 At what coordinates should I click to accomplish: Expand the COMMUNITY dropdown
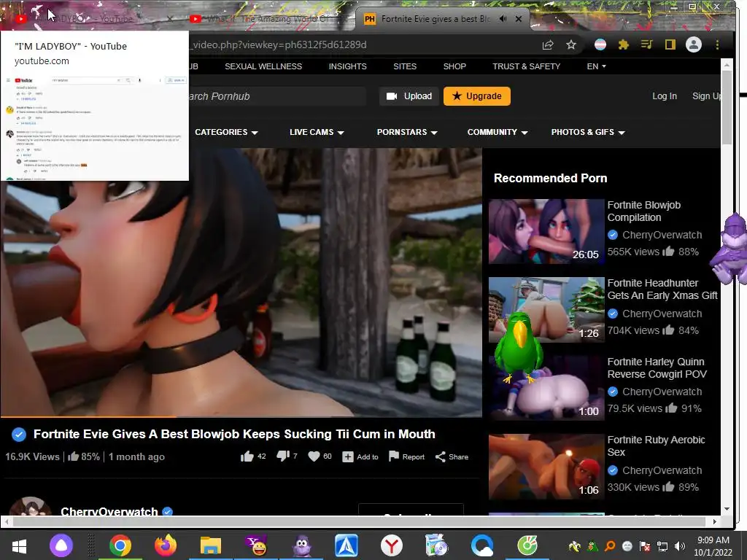tap(498, 133)
